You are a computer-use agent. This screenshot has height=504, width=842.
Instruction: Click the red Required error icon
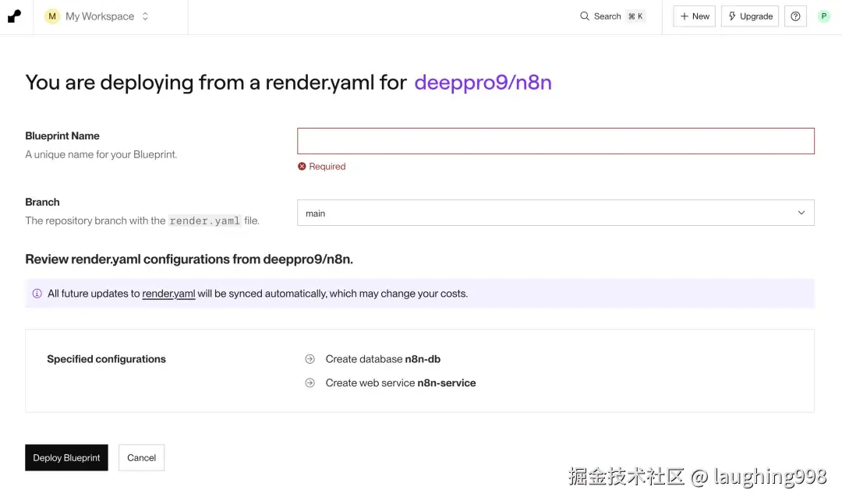point(302,167)
